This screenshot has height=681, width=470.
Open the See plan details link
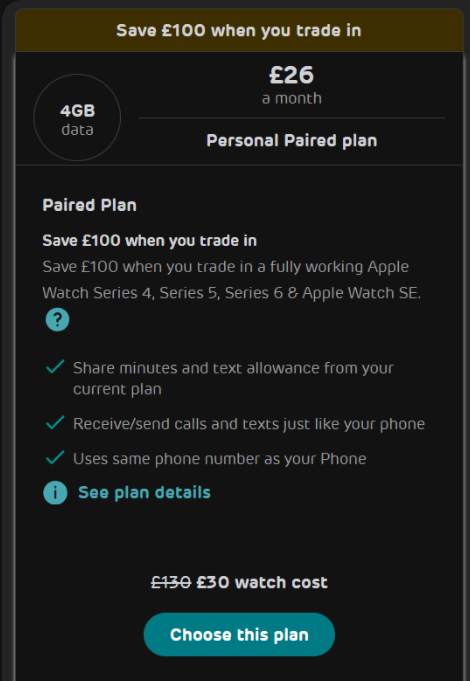[x=144, y=493]
